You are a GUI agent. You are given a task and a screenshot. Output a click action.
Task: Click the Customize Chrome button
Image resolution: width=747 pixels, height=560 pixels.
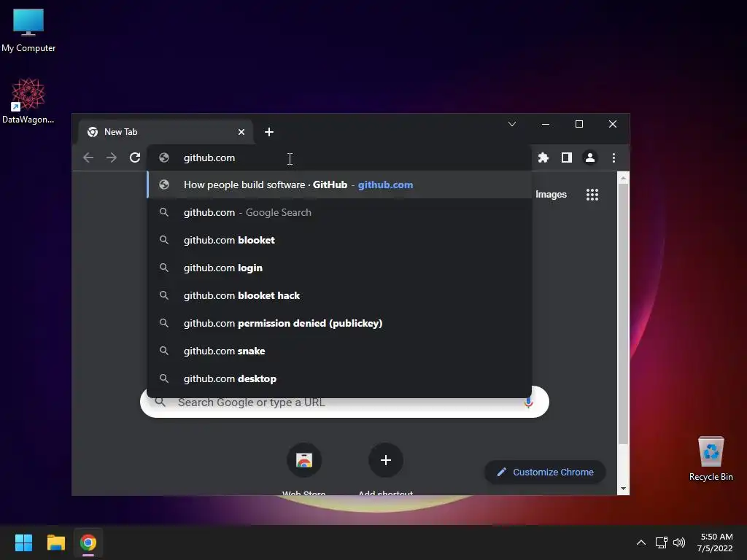pos(545,472)
